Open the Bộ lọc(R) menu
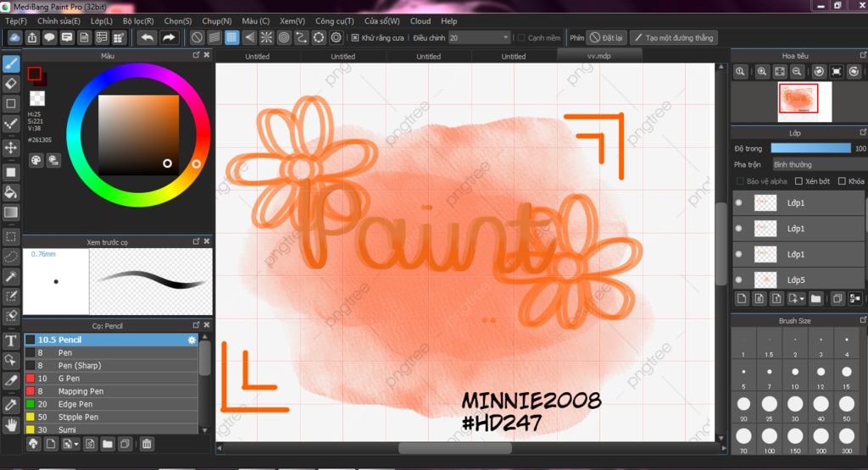The width and height of the screenshot is (868, 470). pyautogui.click(x=138, y=21)
